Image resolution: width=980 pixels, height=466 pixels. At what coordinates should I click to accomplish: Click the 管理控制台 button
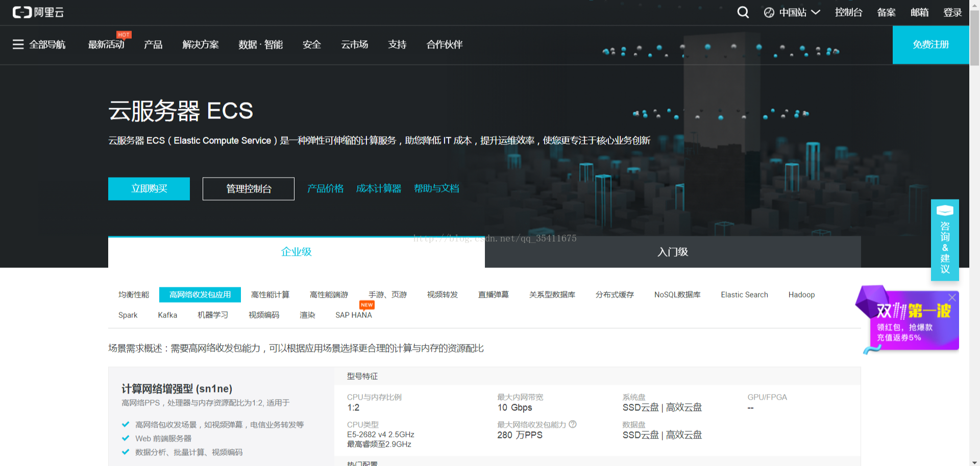pos(249,189)
